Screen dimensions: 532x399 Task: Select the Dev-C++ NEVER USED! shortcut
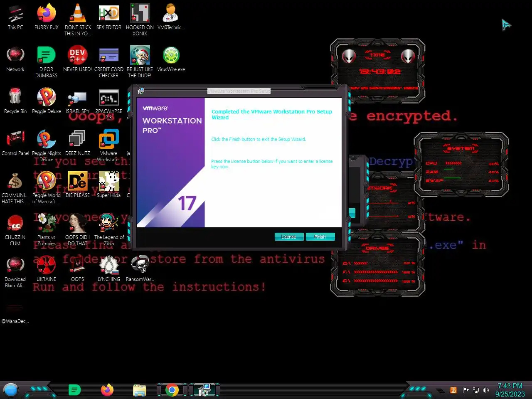(78, 59)
